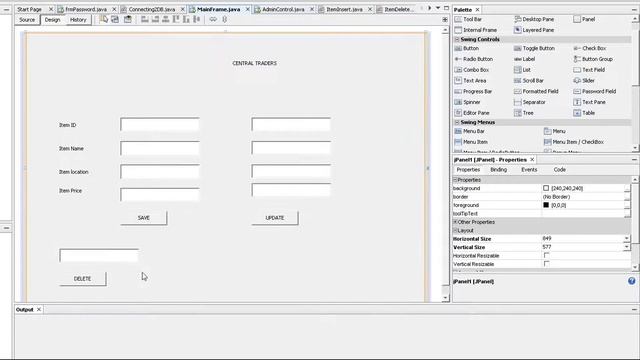The width and height of the screenshot is (640, 360).
Task: Switch to the Code properties tab
Action: point(560,169)
